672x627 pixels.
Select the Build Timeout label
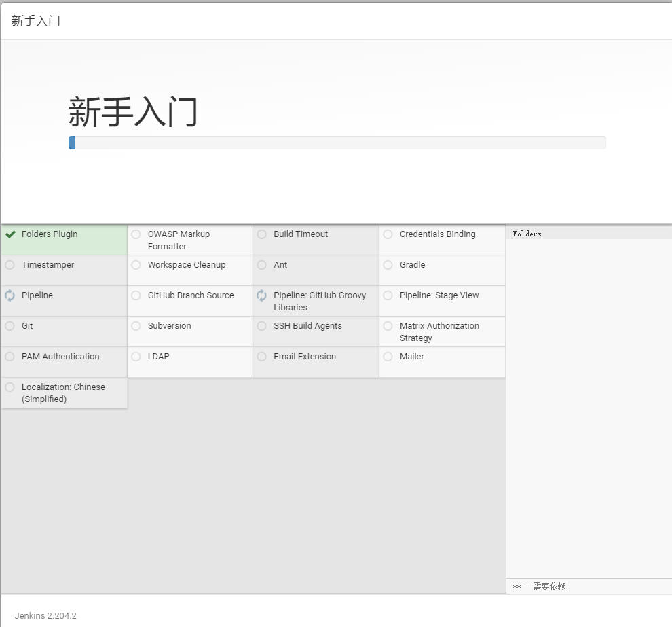(301, 234)
